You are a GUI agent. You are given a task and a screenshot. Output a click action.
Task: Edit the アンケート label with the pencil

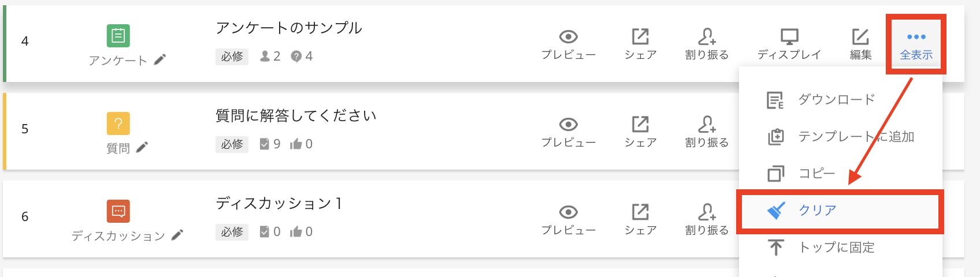pyautogui.click(x=160, y=59)
